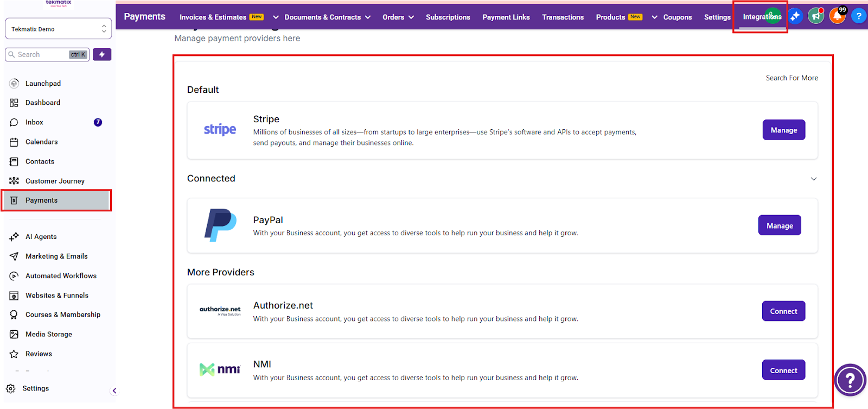
Task: Click the Invoices & Estimates tab label
Action: click(213, 17)
